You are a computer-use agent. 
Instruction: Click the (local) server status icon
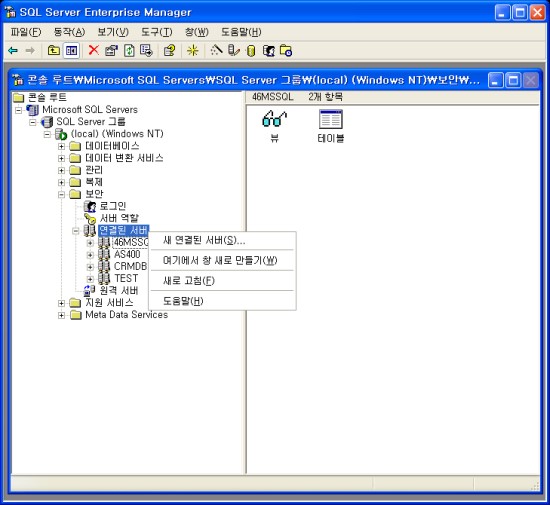(61, 134)
